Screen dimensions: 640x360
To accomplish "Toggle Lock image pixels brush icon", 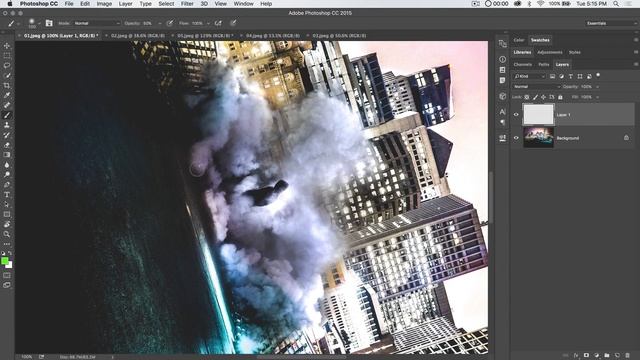I will pos(536,97).
